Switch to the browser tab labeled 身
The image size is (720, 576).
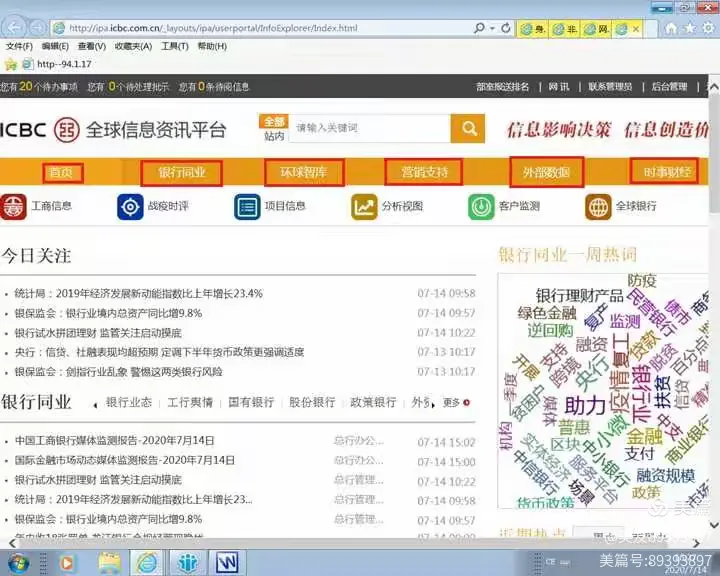(x=533, y=29)
